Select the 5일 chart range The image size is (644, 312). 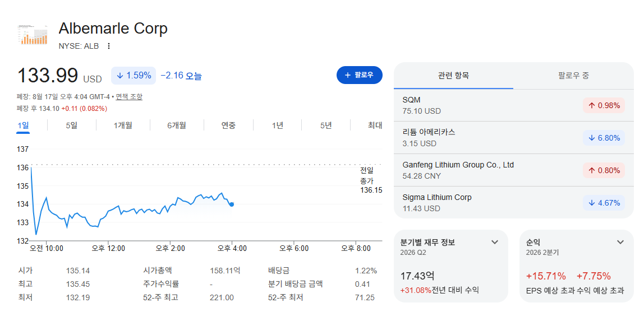[x=71, y=125]
